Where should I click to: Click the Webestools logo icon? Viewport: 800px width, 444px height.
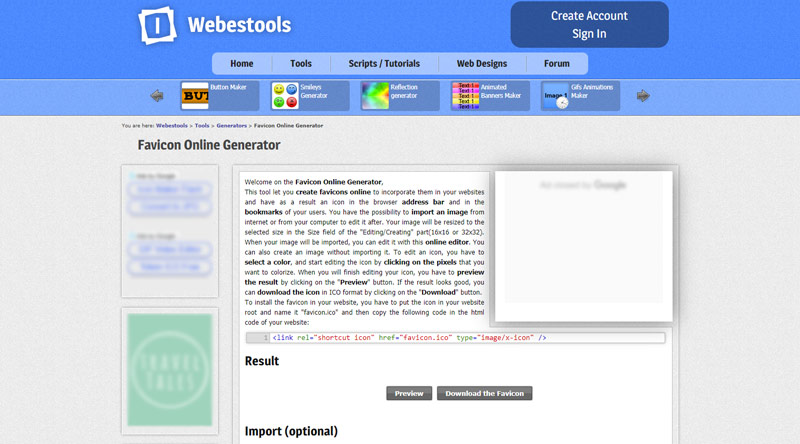(x=157, y=25)
